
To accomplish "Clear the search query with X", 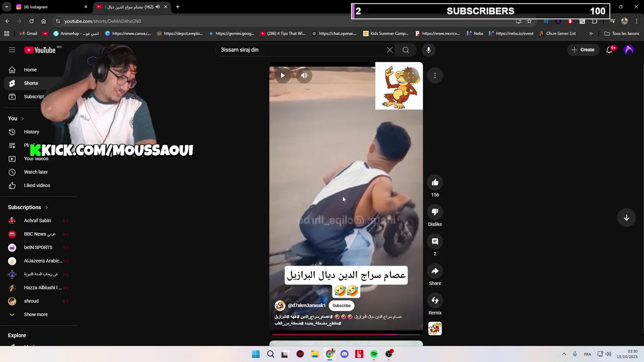I will coord(389,50).
